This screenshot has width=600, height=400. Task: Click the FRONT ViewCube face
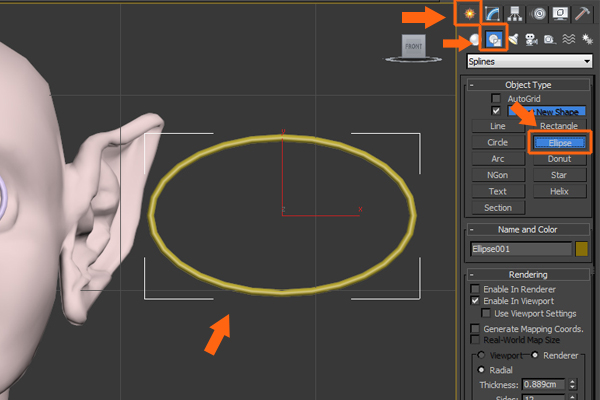pos(414,46)
